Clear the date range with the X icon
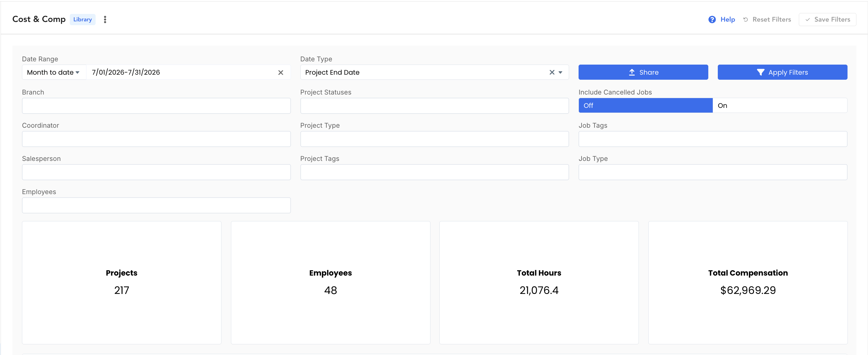Image resolution: width=868 pixels, height=355 pixels. coord(281,72)
